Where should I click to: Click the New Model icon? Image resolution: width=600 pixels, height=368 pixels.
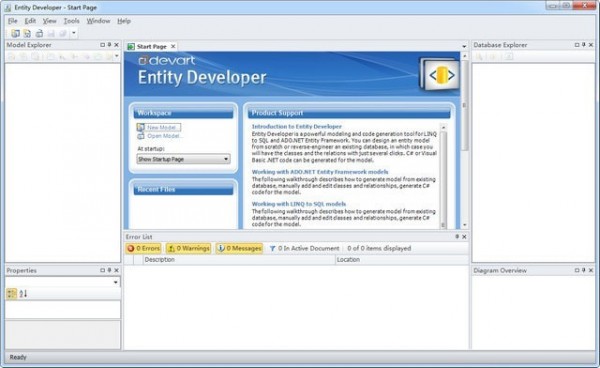point(140,127)
